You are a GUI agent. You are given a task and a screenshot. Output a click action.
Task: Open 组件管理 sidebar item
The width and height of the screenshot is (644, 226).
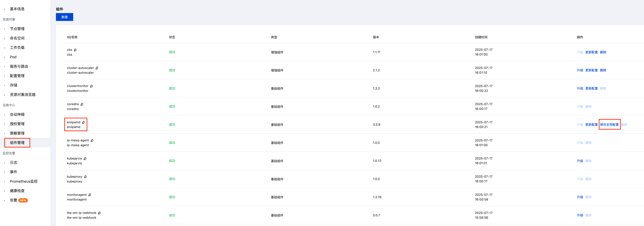17,143
